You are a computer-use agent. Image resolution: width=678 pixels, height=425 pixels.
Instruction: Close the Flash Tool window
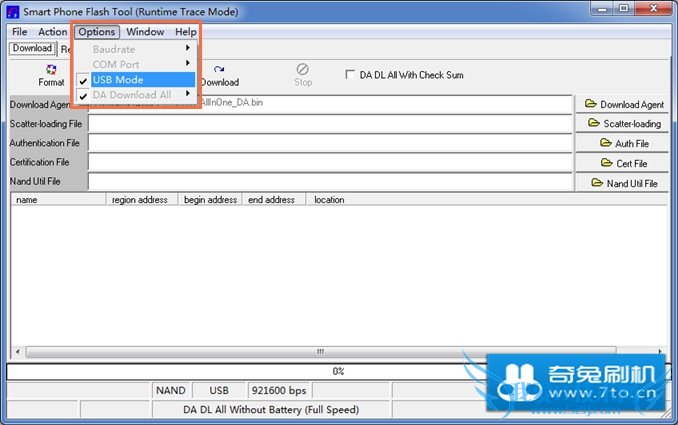653,8
